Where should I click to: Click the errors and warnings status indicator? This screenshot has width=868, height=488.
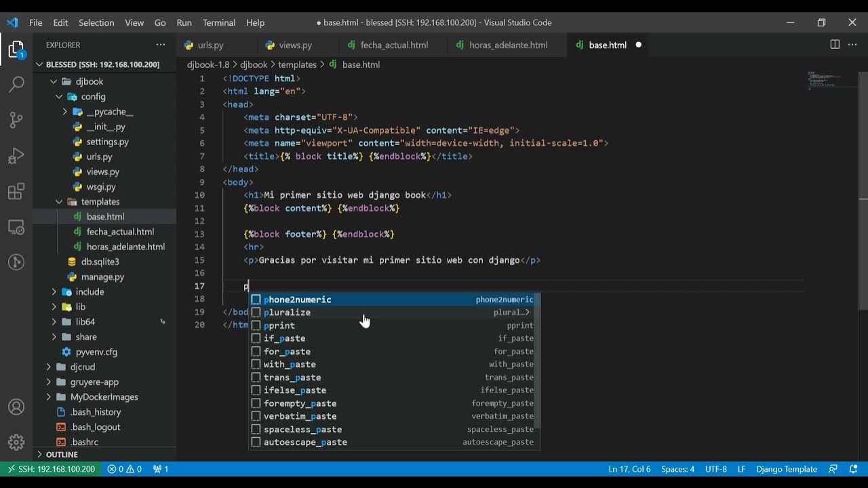[124, 469]
